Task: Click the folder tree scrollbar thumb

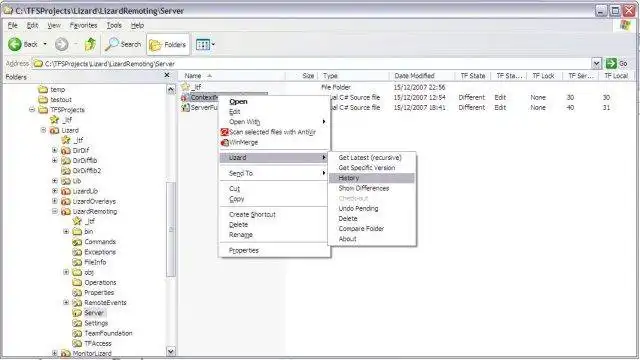Action: [171, 229]
